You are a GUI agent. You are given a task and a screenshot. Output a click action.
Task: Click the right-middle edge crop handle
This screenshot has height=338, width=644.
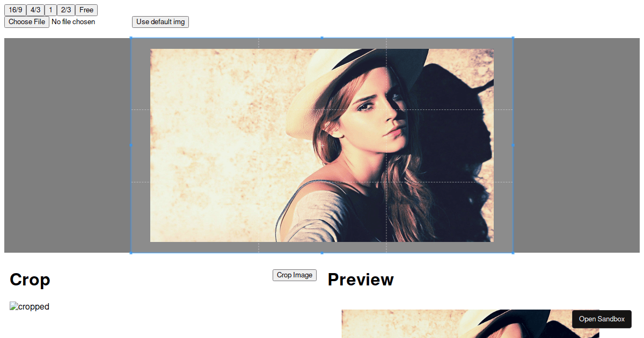click(x=513, y=145)
